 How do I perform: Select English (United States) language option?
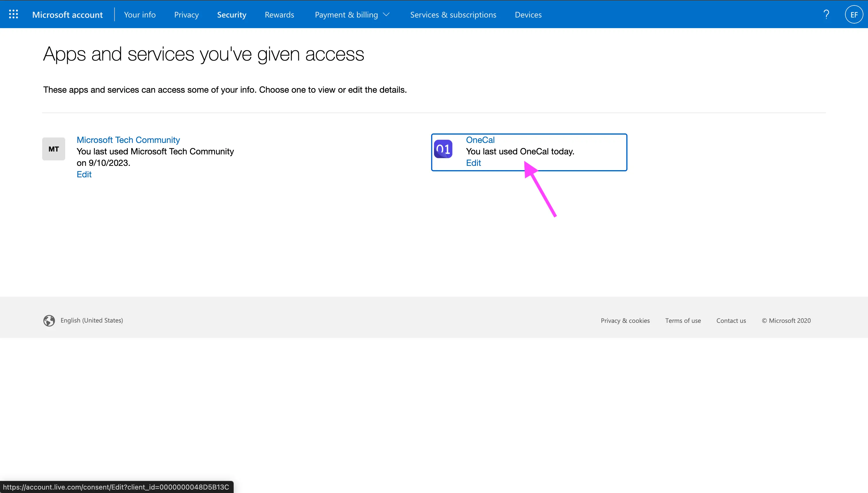click(x=91, y=320)
